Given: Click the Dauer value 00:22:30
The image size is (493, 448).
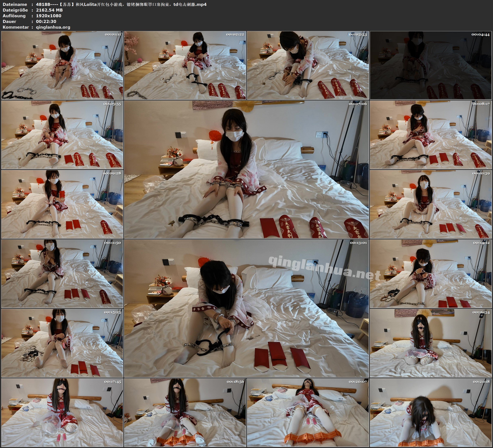Looking at the screenshot, I should click(x=46, y=21).
